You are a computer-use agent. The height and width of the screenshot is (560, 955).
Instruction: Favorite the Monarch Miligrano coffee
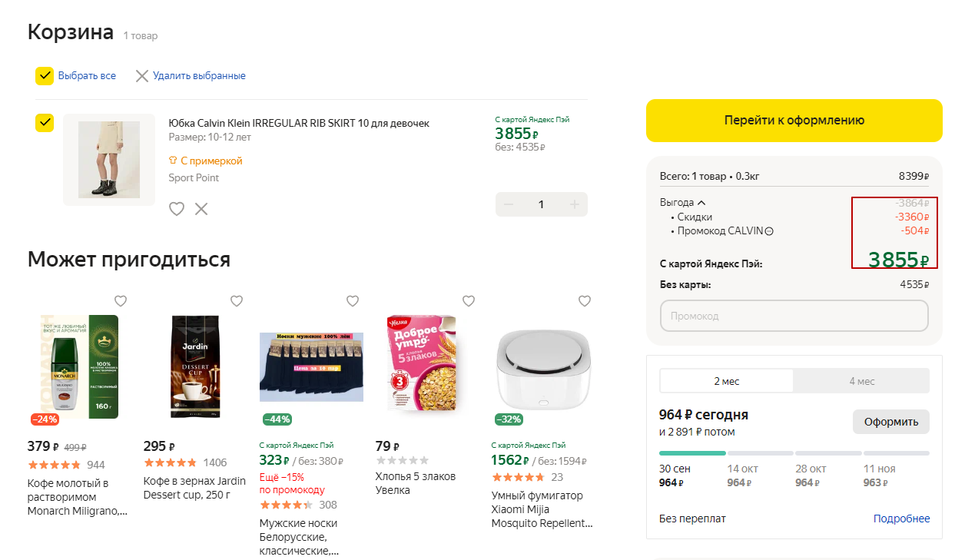[121, 300]
